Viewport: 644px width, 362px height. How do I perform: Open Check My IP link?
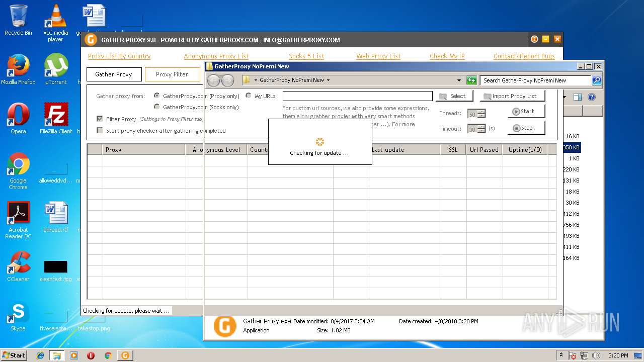point(447,56)
